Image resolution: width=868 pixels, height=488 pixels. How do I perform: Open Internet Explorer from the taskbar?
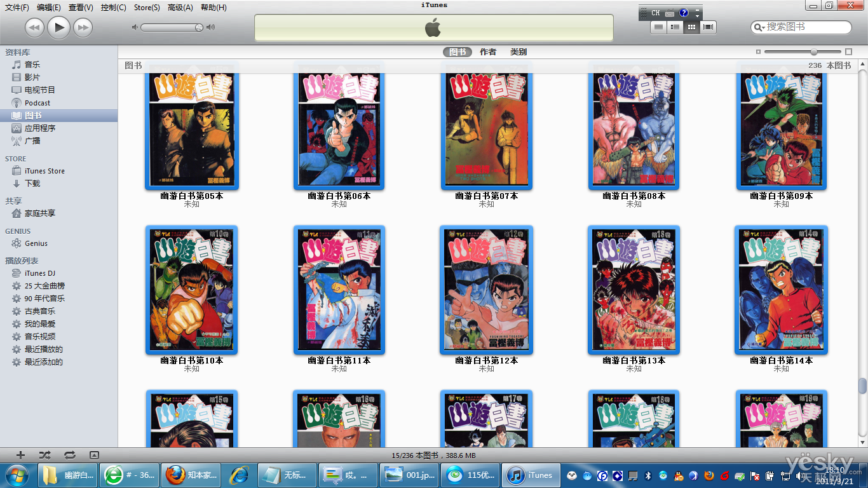point(239,475)
